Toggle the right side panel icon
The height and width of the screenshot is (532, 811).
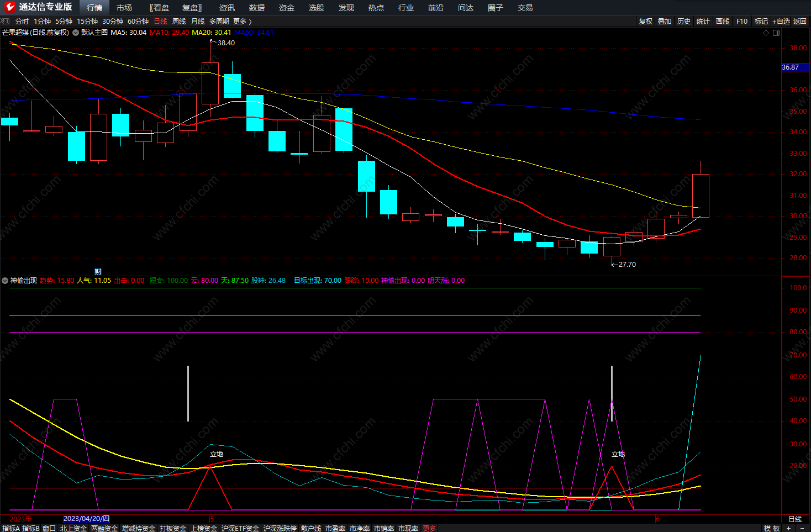point(776,33)
